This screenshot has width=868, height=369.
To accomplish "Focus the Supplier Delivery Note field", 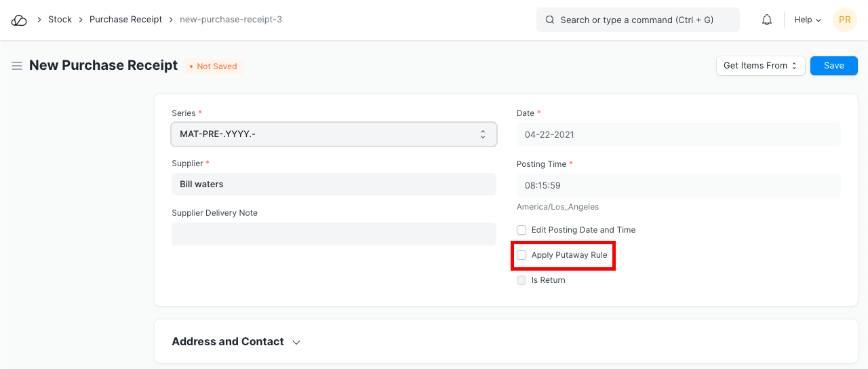I will 334,234.
